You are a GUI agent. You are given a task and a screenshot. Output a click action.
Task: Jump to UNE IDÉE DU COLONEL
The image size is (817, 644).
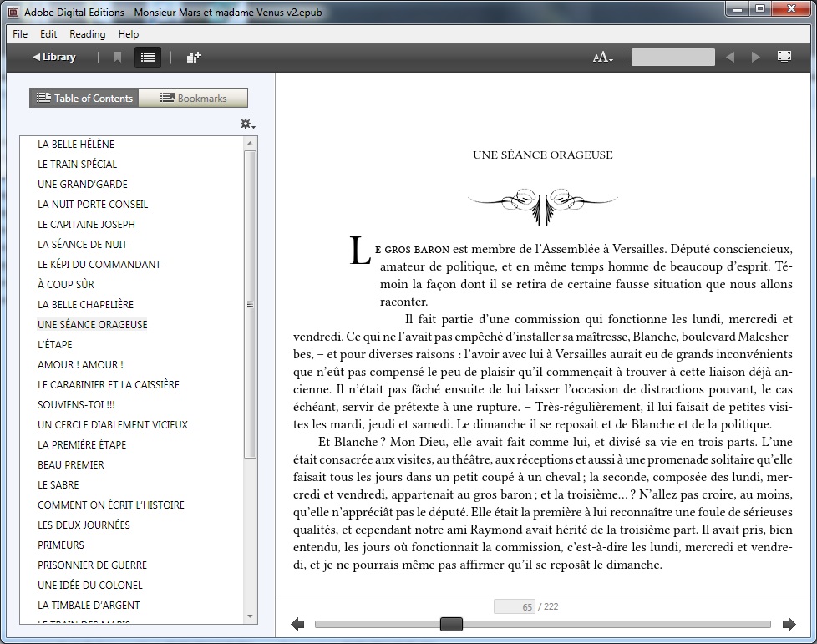point(89,586)
